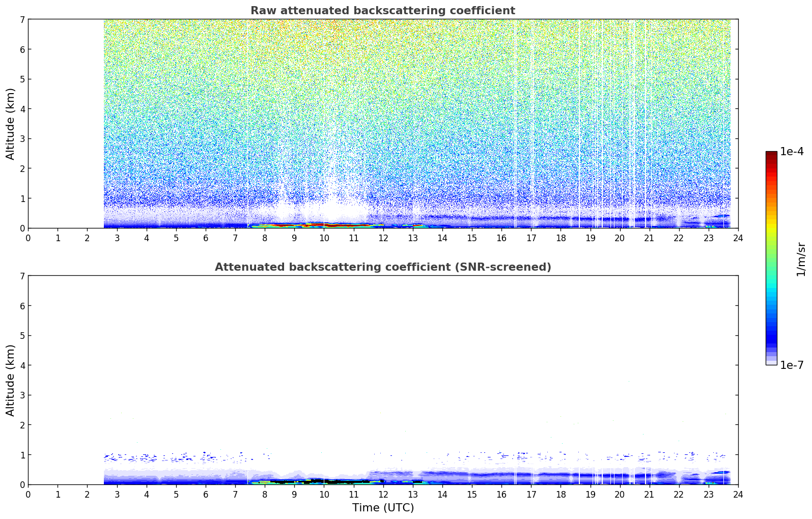Select the "1/m/sr" colorbar unit label
The height and width of the screenshot is (519, 812).
(801, 259)
